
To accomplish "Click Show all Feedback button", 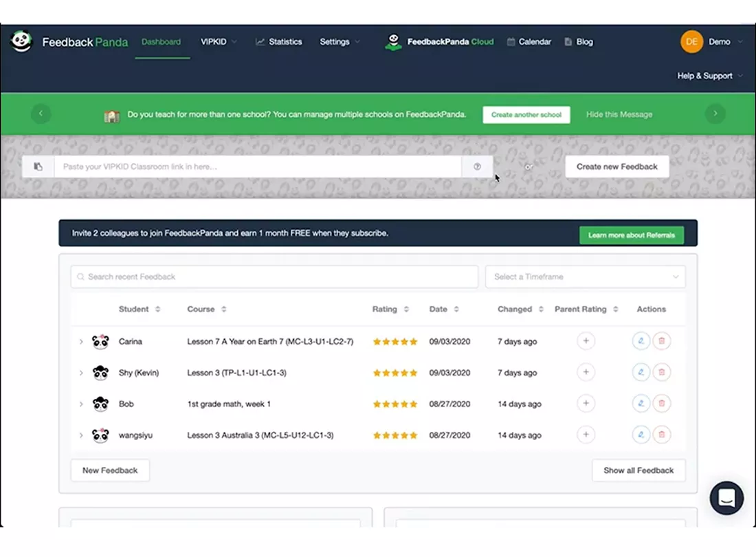I will [x=638, y=470].
